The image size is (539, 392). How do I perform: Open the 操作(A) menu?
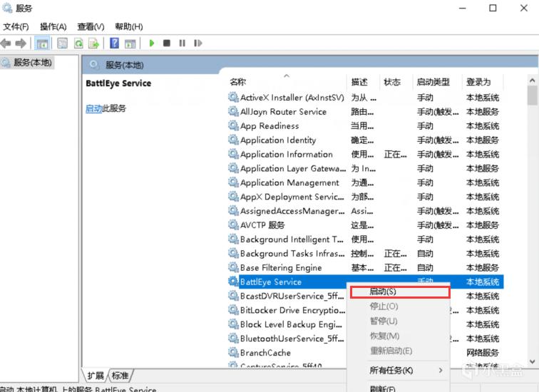click(53, 26)
